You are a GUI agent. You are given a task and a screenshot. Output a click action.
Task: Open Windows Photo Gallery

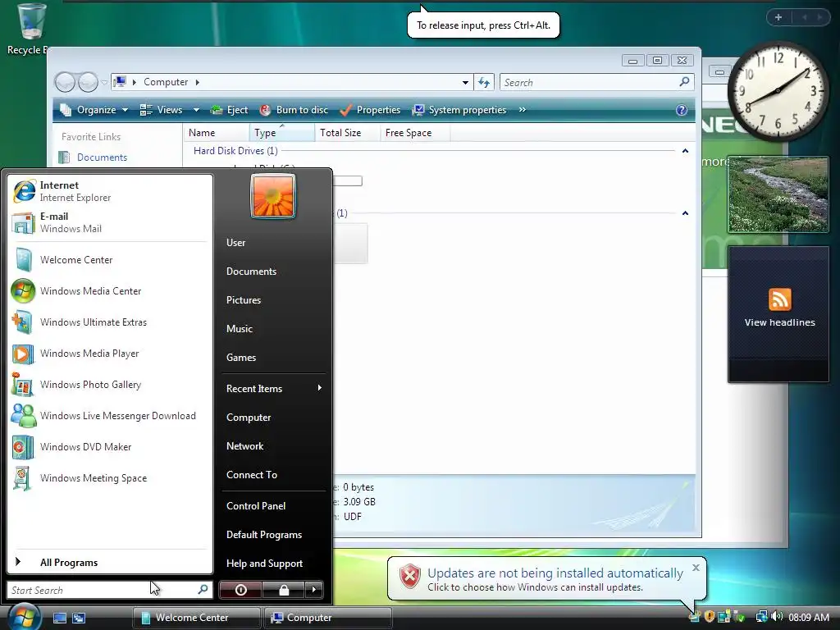coord(110,385)
